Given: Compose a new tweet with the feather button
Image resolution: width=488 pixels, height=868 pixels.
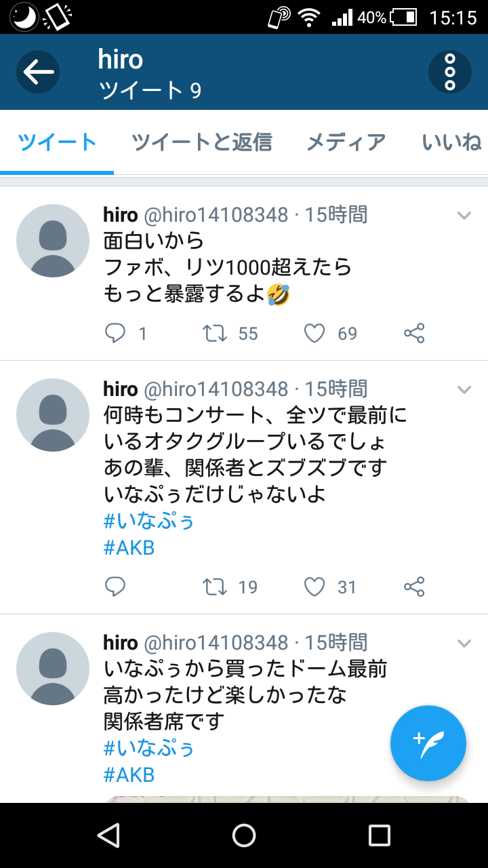Looking at the screenshot, I should (x=428, y=743).
